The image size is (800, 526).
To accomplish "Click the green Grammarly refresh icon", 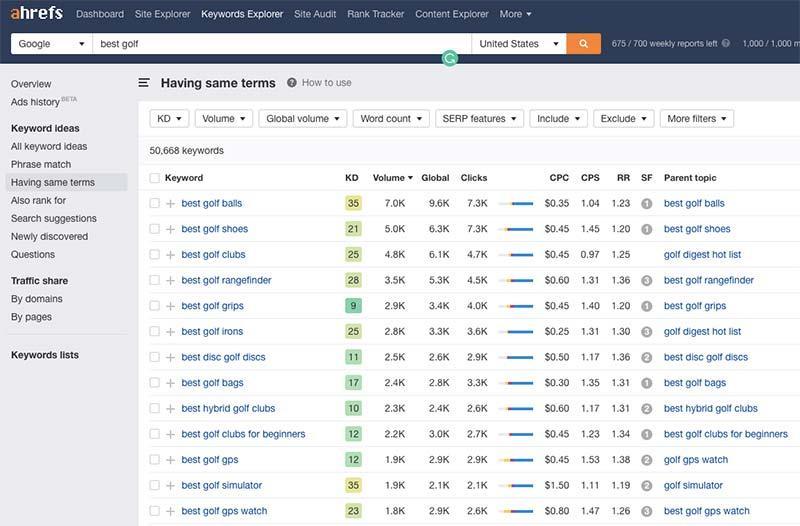I will point(449,59).
